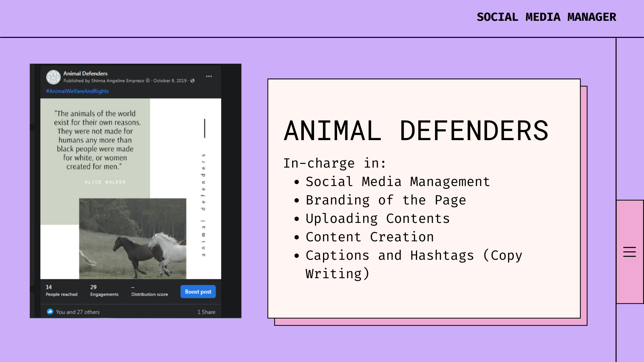Click the 29 Engagements stat
The image size is (644, 362).
point(104,291)
